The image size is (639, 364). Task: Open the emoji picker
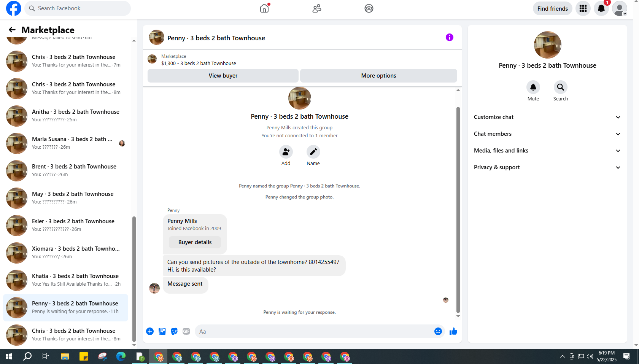pyautogui.click(x=438, y=331)
